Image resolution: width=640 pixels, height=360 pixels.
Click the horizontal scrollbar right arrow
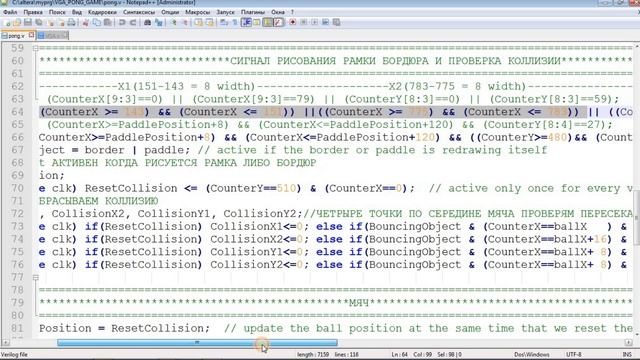pos(628,343)
